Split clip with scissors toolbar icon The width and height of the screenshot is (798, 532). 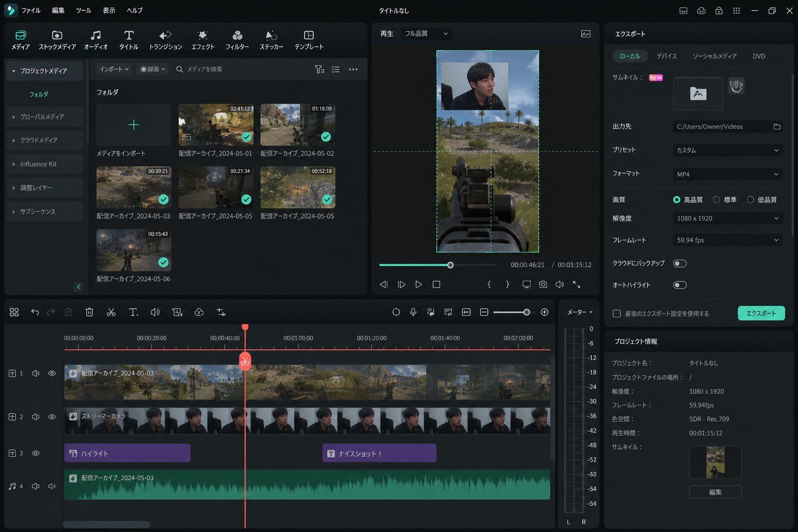(111, 312)
